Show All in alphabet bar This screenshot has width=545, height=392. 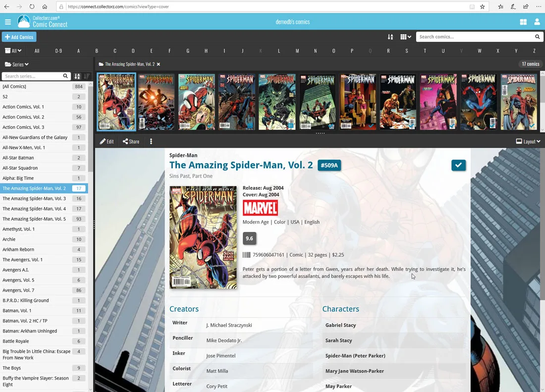(x=37, y=51)
